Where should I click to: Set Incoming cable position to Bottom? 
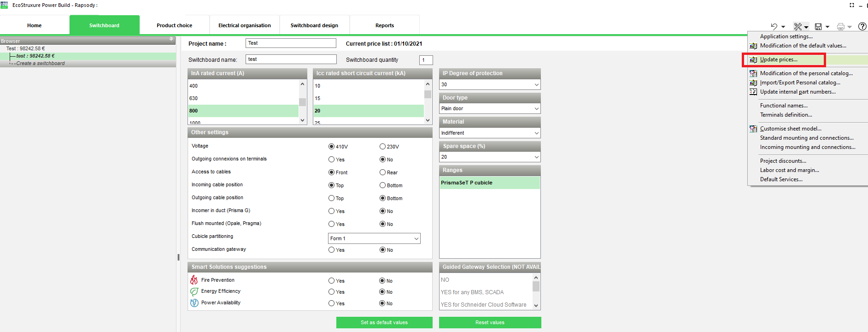click(x=382, y=185)
